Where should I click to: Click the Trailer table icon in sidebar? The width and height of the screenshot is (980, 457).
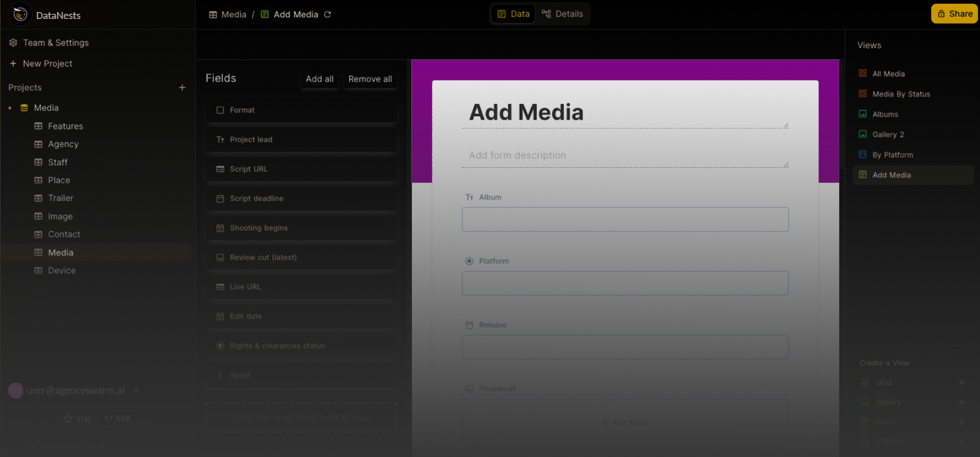coord(38,198)
